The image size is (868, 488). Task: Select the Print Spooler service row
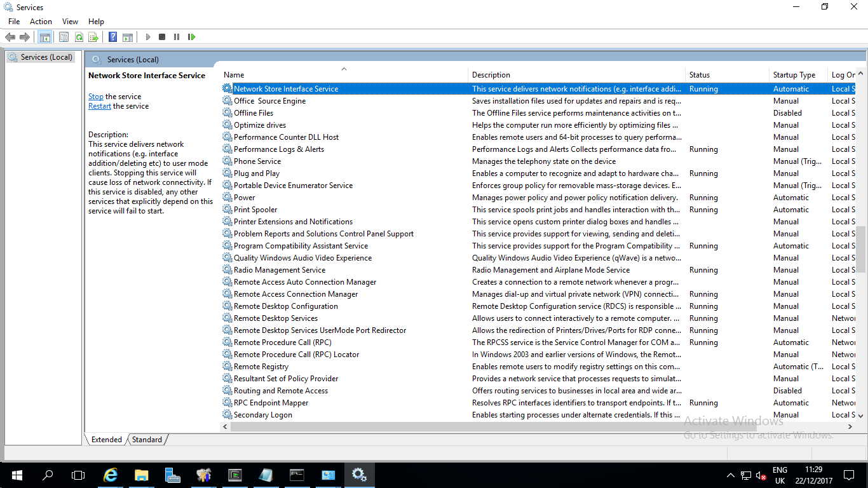(x=255, y=210)
